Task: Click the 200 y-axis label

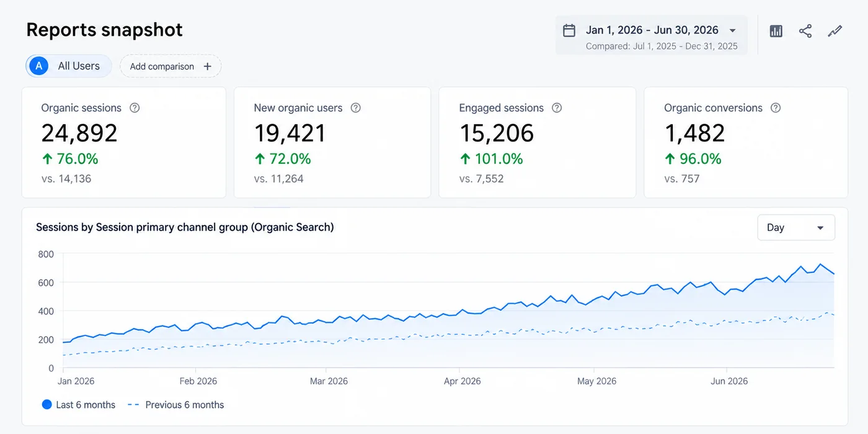Action: point(46,340)
